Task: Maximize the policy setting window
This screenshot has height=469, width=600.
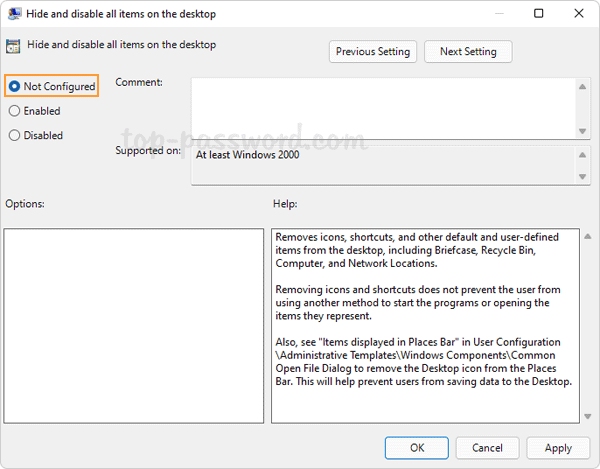Action: [x=538, y=14]
